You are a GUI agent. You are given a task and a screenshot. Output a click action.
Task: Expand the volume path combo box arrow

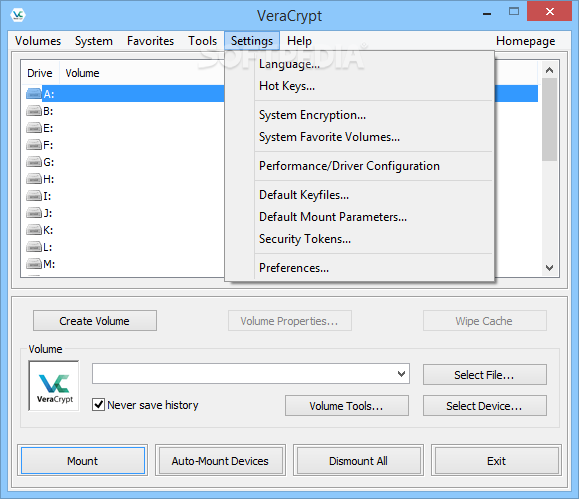pos(401,373)
